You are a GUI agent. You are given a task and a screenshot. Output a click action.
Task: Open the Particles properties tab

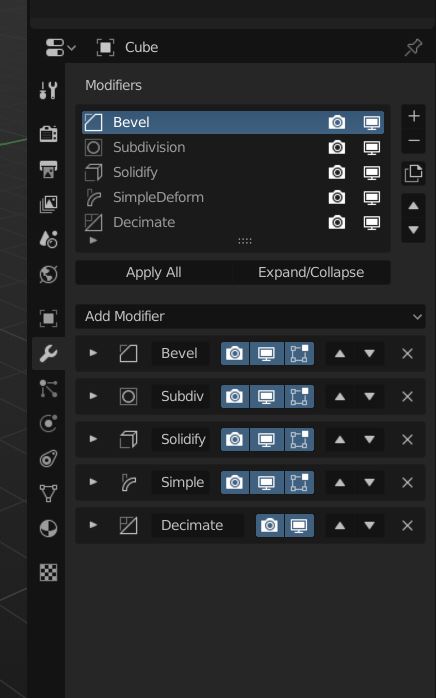(48, 389)
